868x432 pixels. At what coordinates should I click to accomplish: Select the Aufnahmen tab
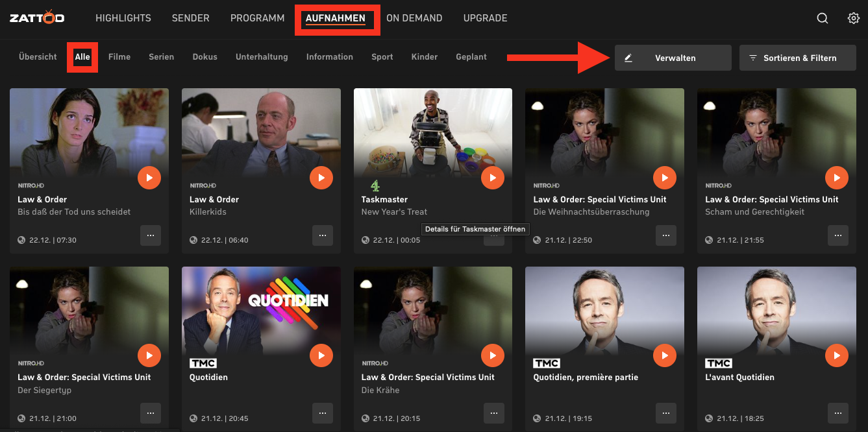click(336, 19)
